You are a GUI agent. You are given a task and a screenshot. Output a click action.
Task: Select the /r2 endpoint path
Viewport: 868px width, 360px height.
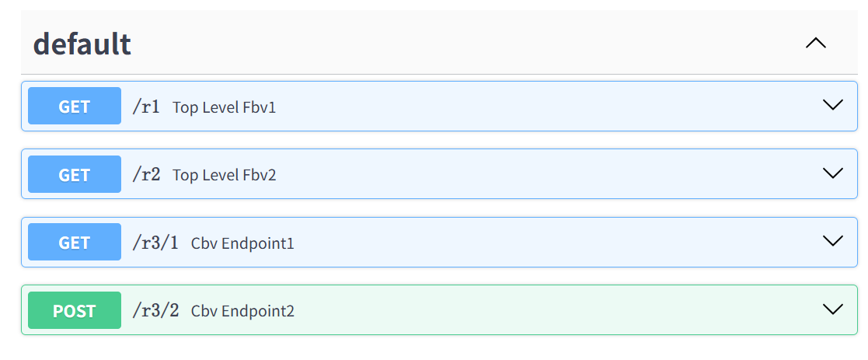coord(146,175)
